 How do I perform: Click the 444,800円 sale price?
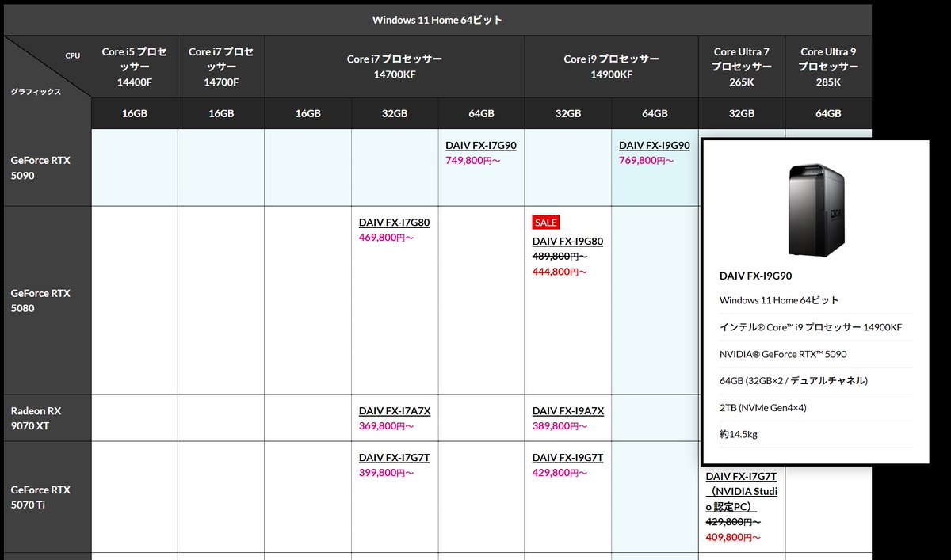pos(560,272)
